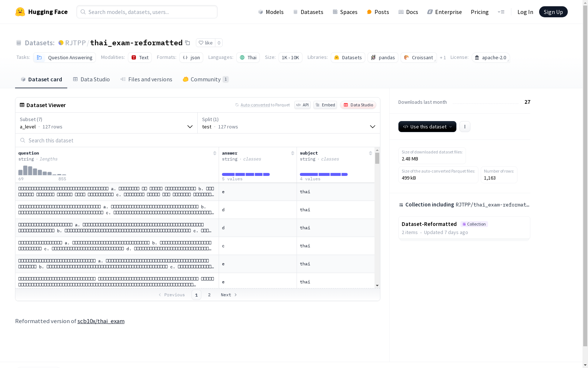Click the Hugging Face logo icon
The height and width of the screenshot is (368, 588).
click(x=20, y=12)
